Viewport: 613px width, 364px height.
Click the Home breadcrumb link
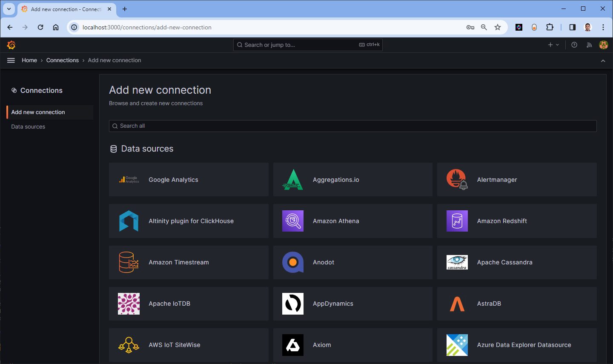click(x=29, y=60)
